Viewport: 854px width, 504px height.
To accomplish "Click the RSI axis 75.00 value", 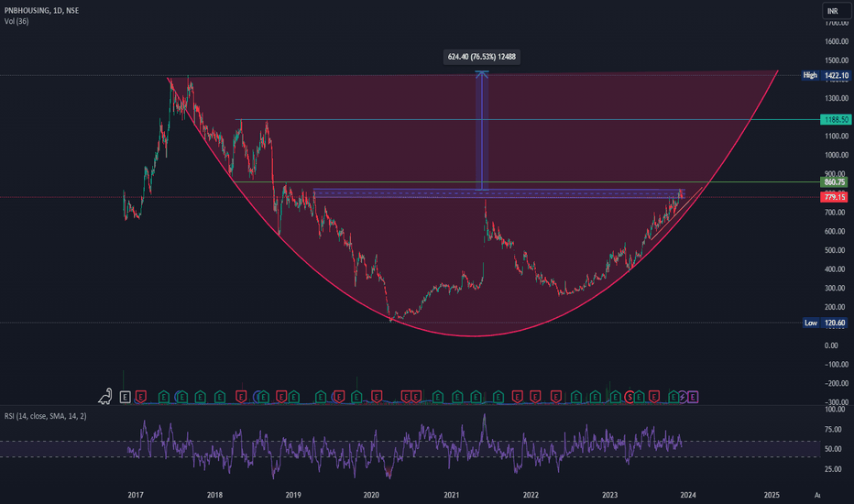I will tap(833, 430).
